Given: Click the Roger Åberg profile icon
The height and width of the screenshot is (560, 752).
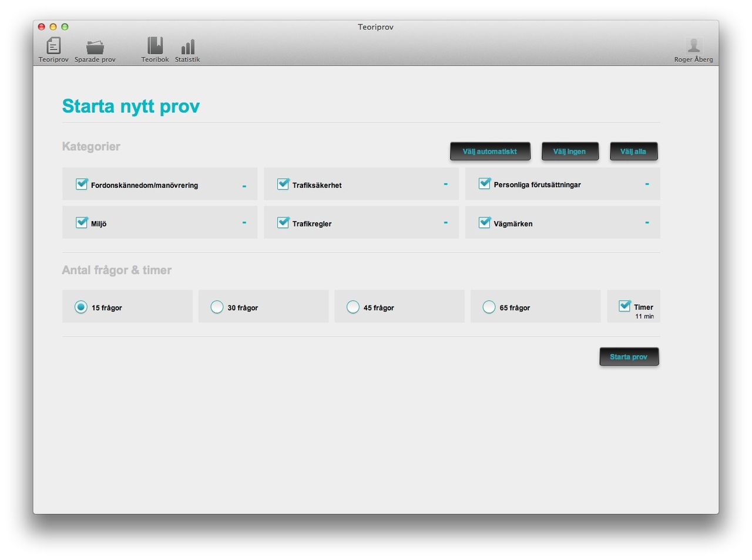Looking at the screenshot, I should [x=693, y=46].
